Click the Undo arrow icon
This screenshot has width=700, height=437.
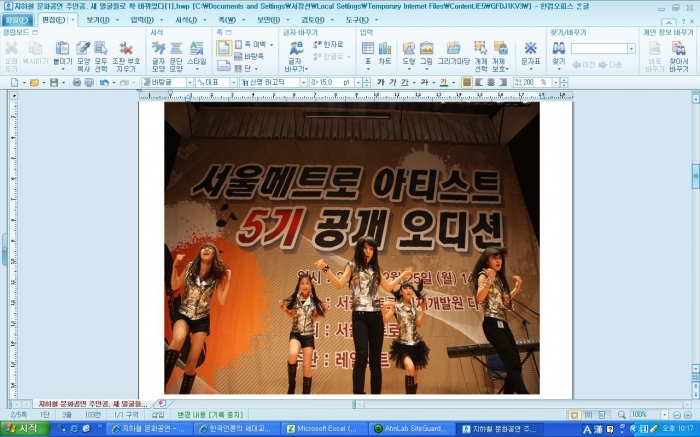(104, 83)
